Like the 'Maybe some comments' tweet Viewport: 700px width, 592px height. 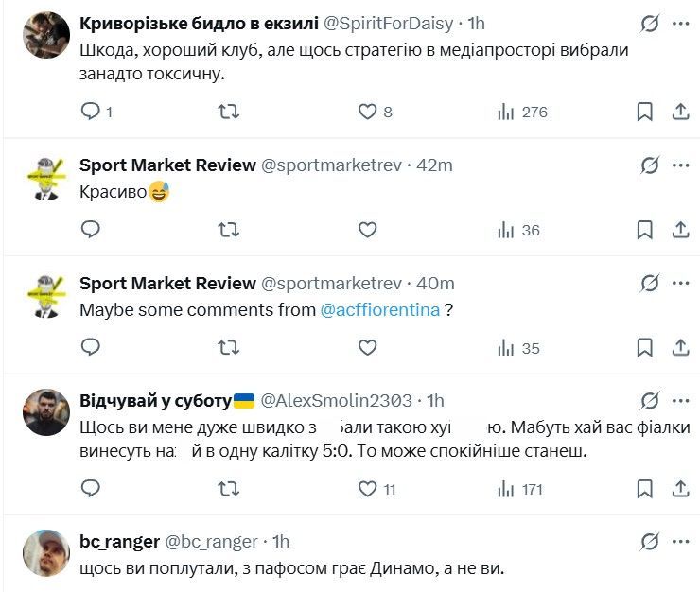pos(368,348)
